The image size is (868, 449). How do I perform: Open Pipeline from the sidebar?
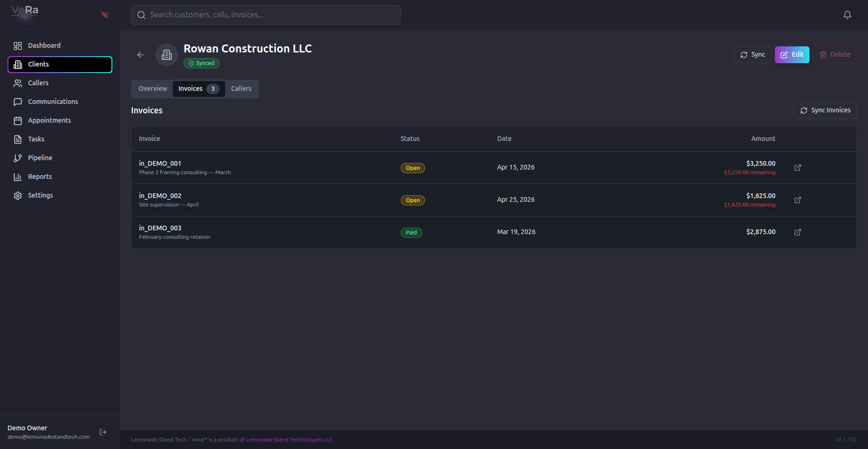60,158
